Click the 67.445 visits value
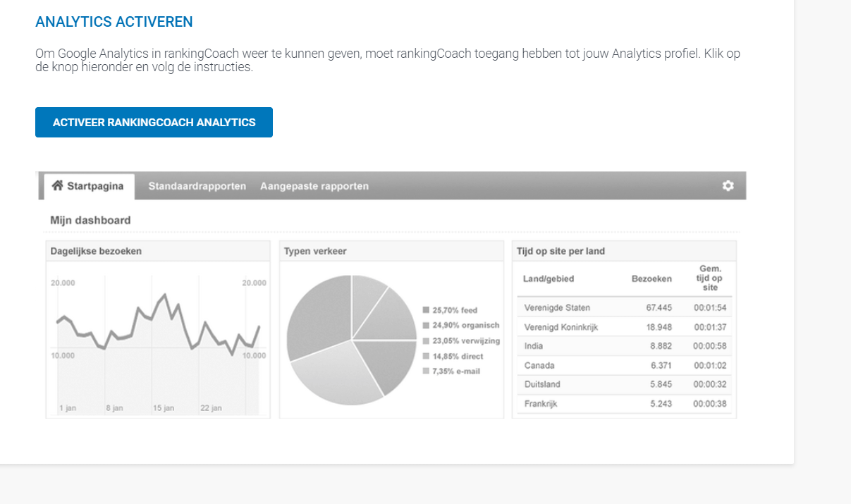 [659, 308]
